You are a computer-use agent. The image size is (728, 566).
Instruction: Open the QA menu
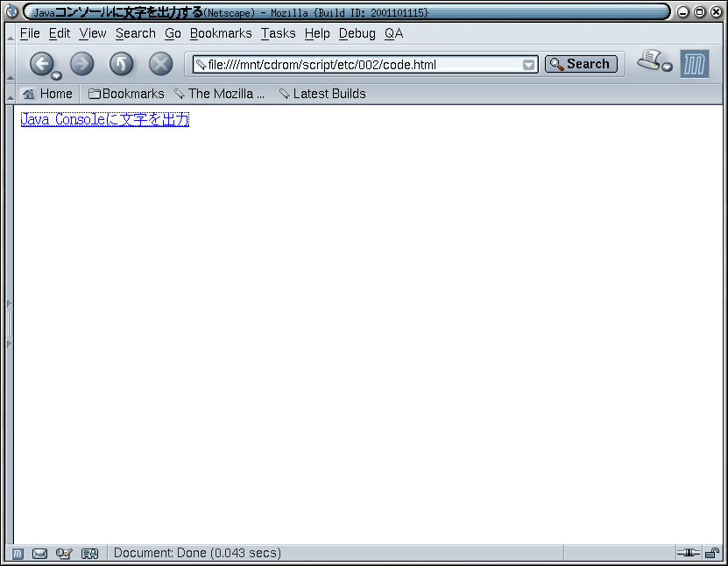pyautogui.click(x=393, y=33)
